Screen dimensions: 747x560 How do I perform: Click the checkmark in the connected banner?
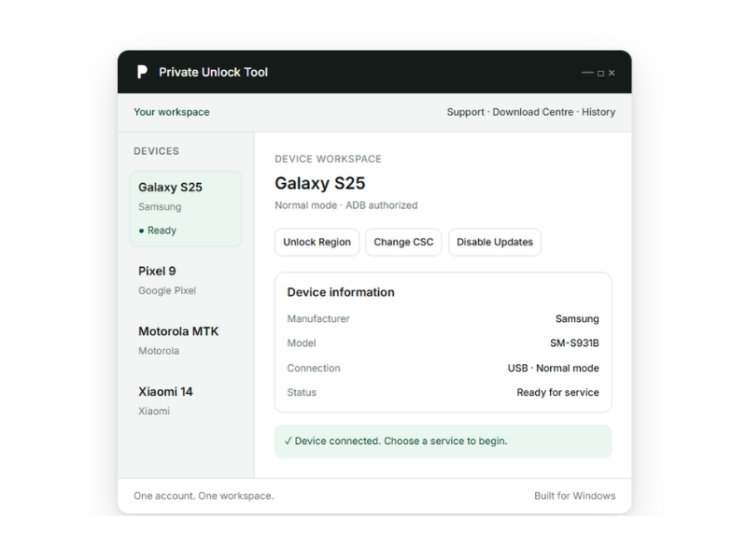(288, 441)
